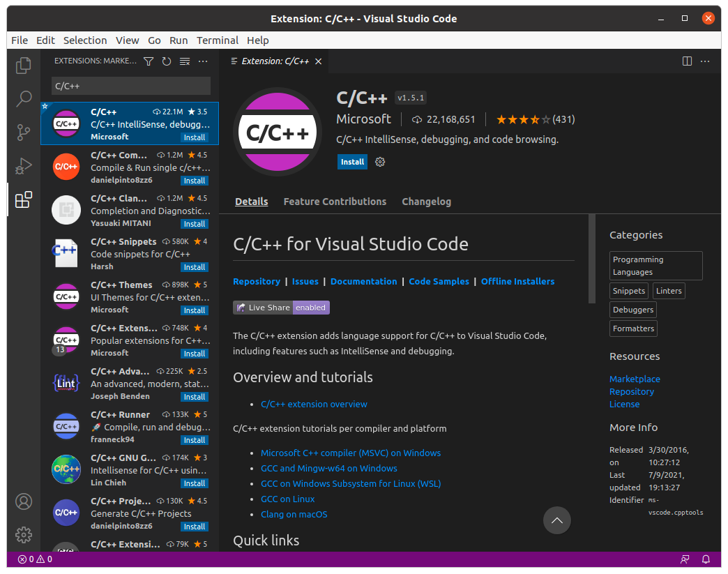Install C/C++ Project Generator extension
728x574 pixels.
tap(195, 527)
